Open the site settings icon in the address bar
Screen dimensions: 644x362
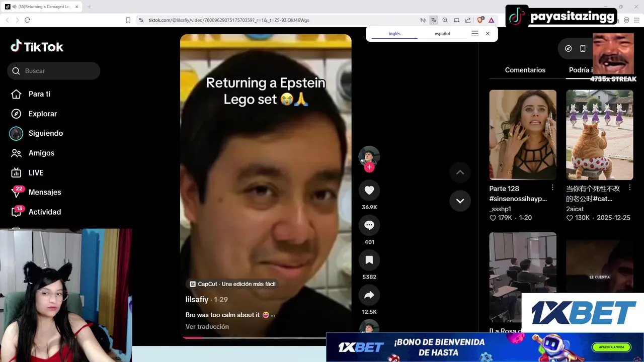(x=141, y=20)
